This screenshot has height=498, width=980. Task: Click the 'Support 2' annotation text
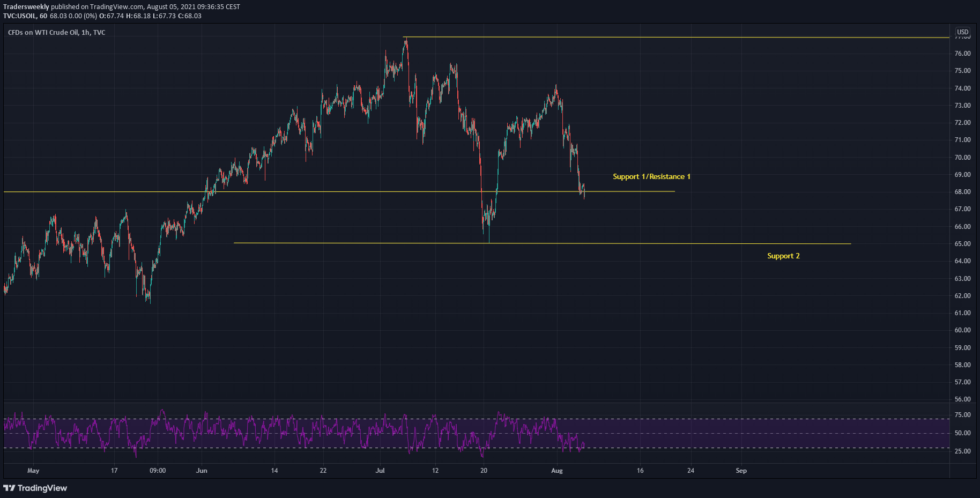pos(783,256)
